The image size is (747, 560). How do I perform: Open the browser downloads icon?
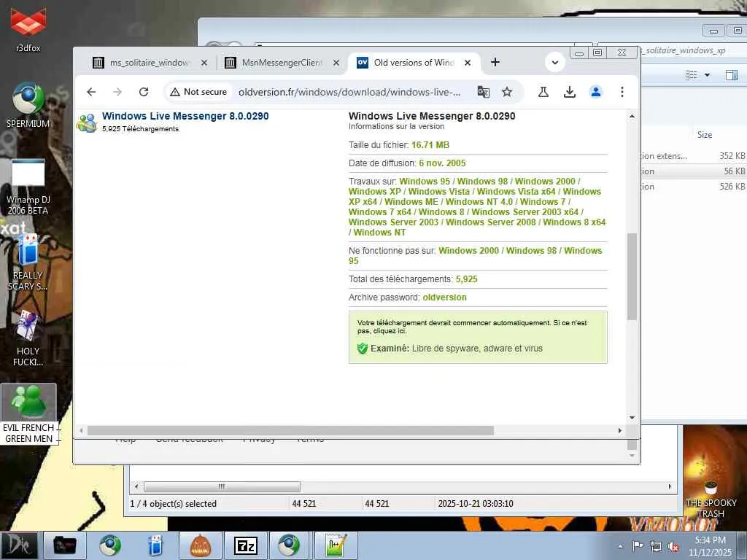[x=569, y=92]
